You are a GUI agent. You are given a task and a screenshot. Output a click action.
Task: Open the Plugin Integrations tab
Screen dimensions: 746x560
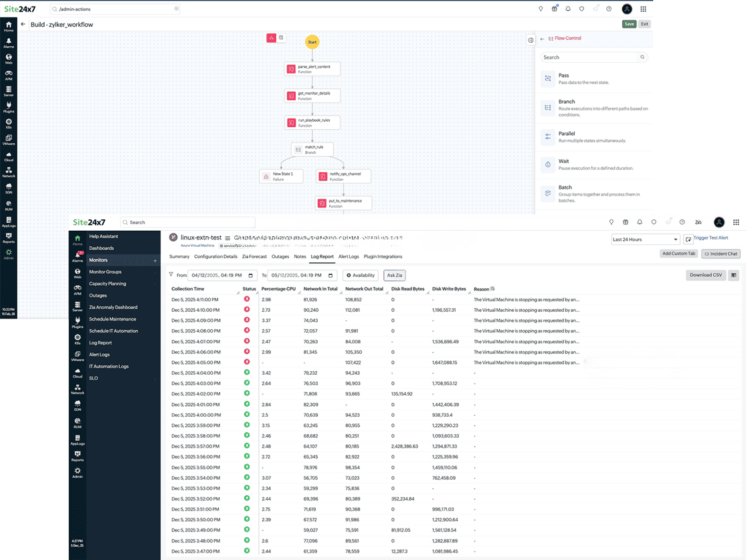(383, 256)
